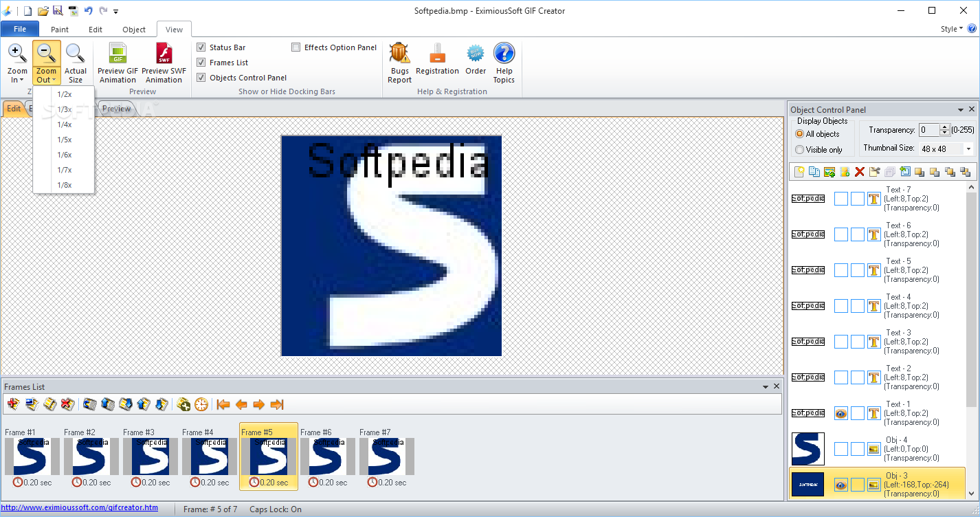Choose the 1/4x zoom out option

pos(65,124)
